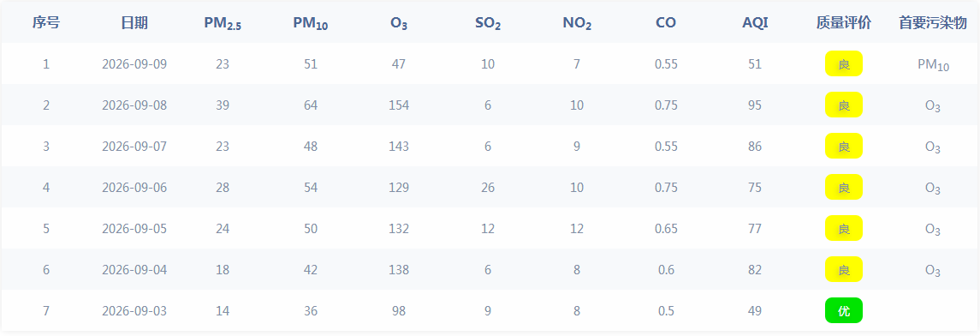Click the SO2 column header
The image size is (980, 336).
[x=488, y=24]
